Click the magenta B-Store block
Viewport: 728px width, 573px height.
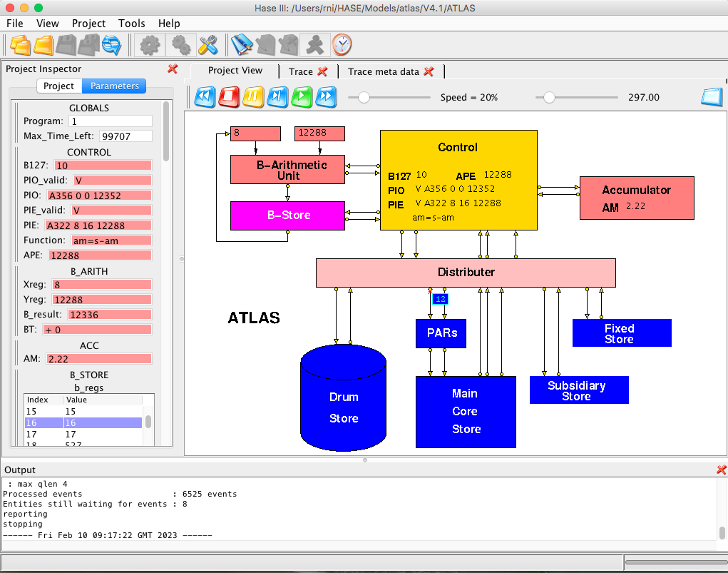(x=288, y=215)
